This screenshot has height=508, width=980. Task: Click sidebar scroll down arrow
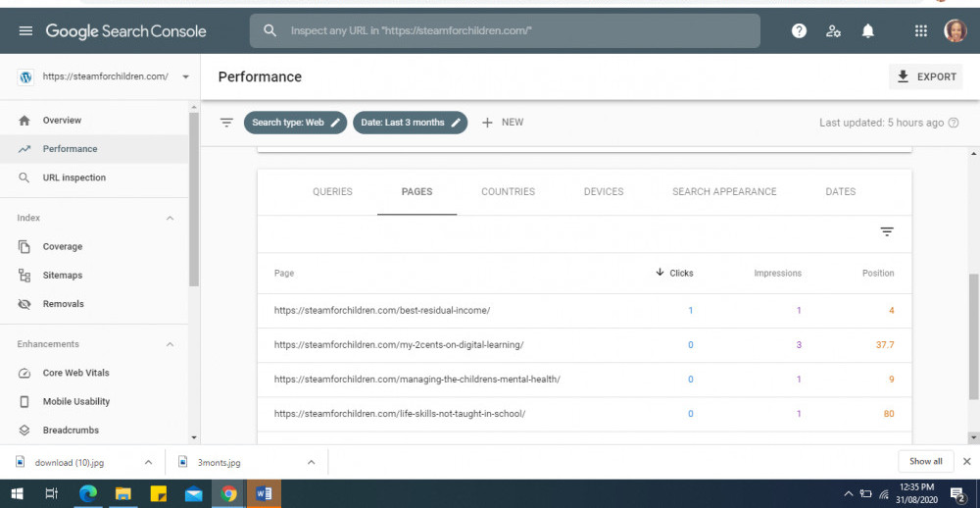click(x=194, y=438)
